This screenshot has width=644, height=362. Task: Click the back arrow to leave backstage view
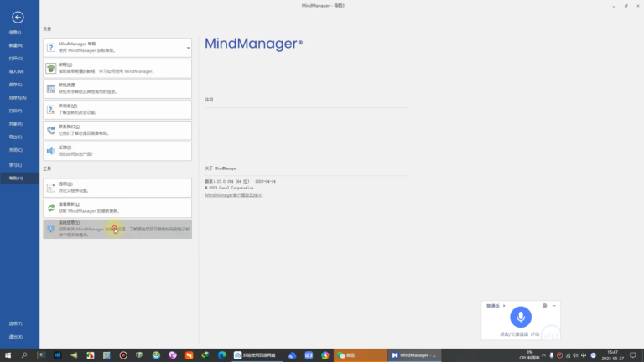point(18,18)
